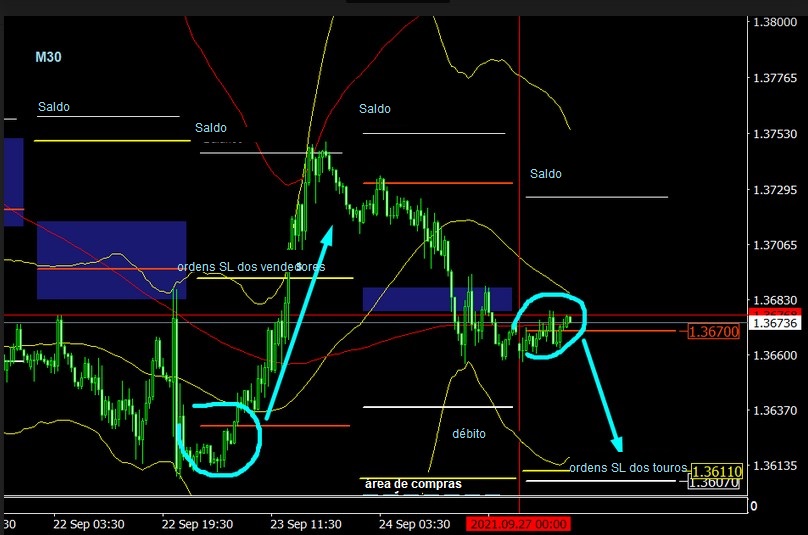Click the M30 timeframe label
808x535 pixels.
48,57
